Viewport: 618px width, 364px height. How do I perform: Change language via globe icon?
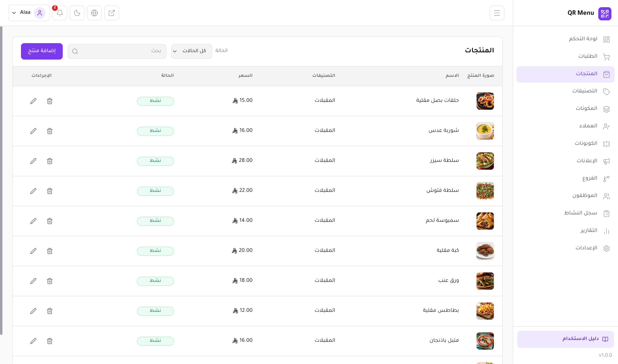94,13
